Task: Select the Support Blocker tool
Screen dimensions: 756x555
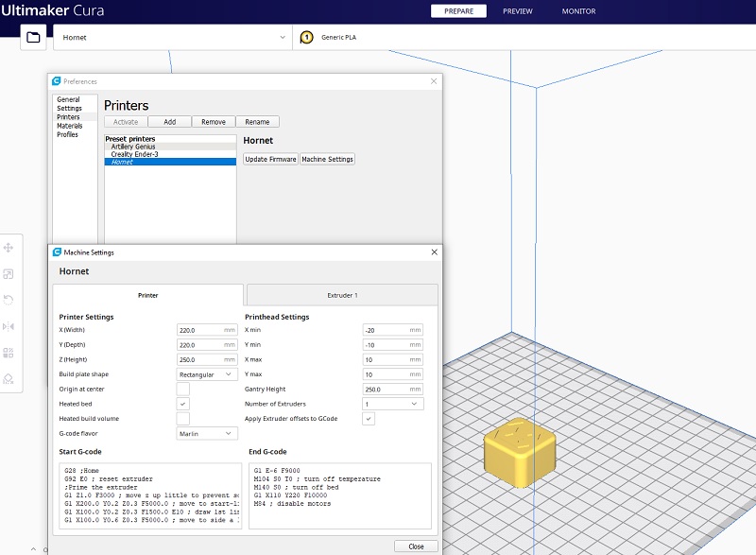Action: 9,378
